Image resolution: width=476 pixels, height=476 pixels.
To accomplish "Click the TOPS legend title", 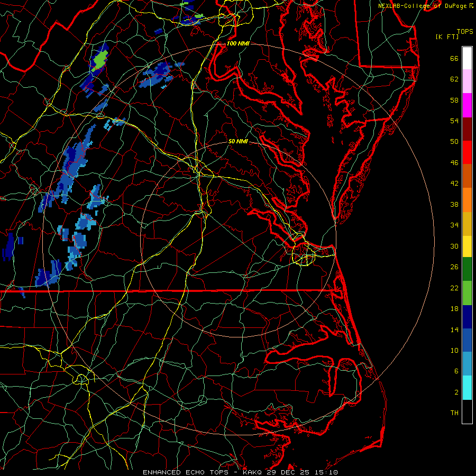I will pyautogui.click(x=465, y=31).
